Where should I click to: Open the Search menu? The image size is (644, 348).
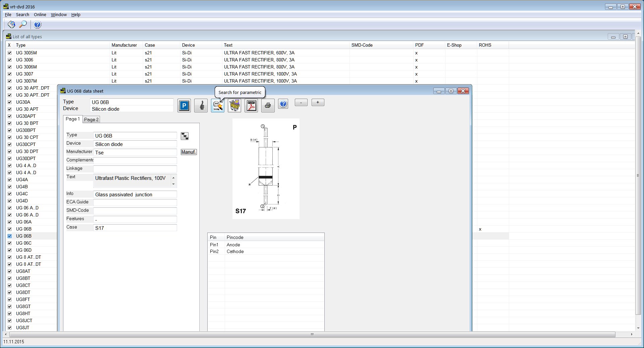(x=22, y=14)
